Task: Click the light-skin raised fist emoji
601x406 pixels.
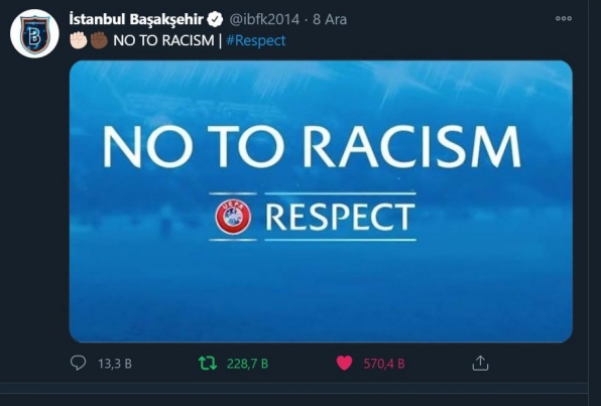Action: click(79, 40)
